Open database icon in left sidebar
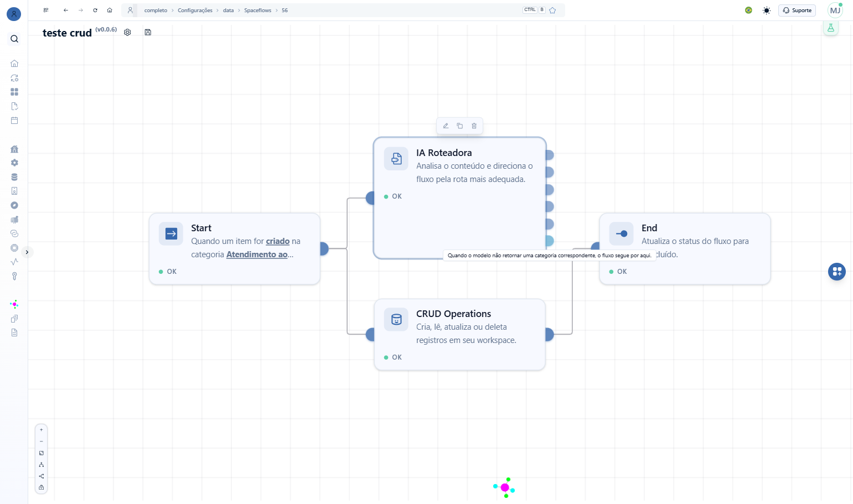853x504 pixels. click(x=14, y=177)
